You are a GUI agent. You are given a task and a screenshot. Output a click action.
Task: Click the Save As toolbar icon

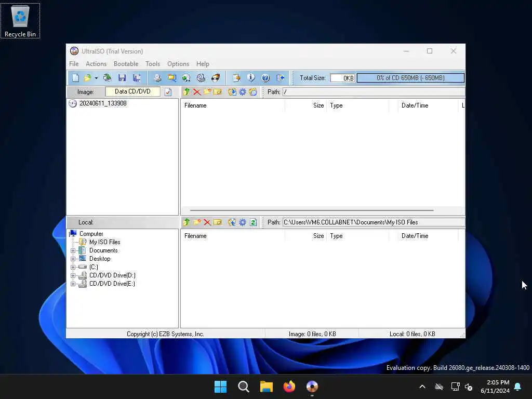coord(137,78)
